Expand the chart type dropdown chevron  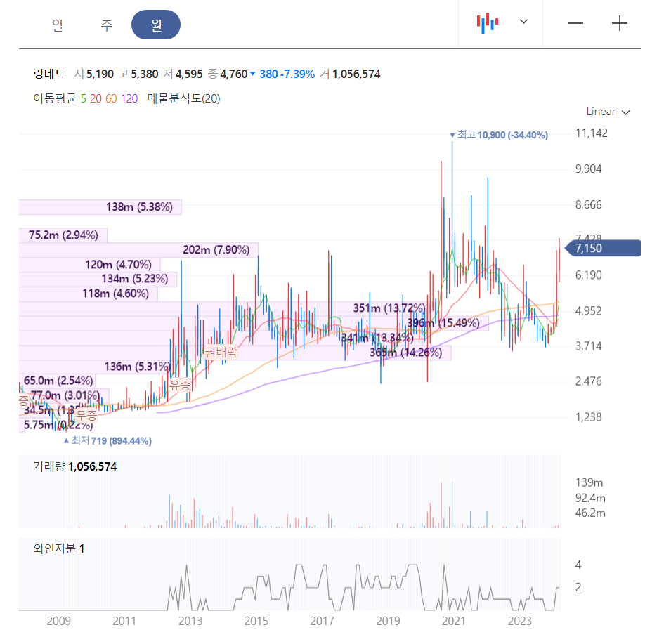523,22
